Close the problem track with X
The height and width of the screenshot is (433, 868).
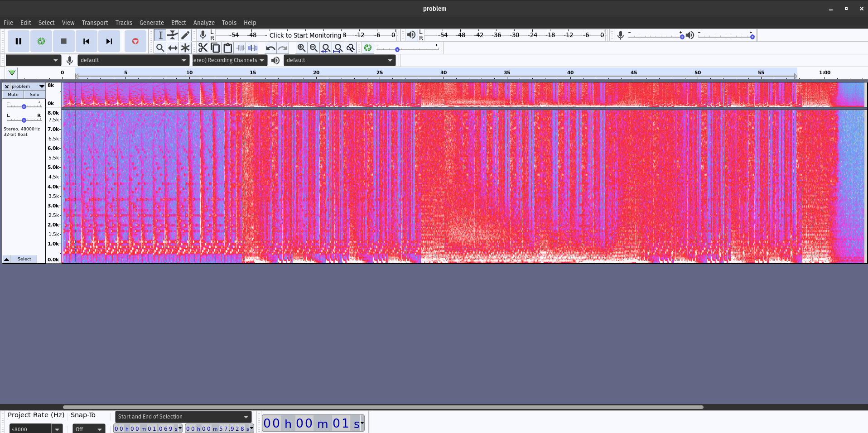click(7, 87)
